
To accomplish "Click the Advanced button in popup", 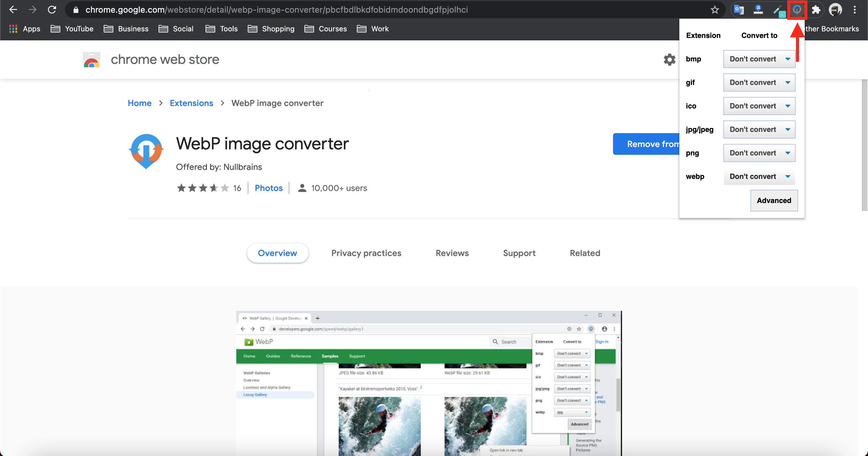I will pos(774,200).
